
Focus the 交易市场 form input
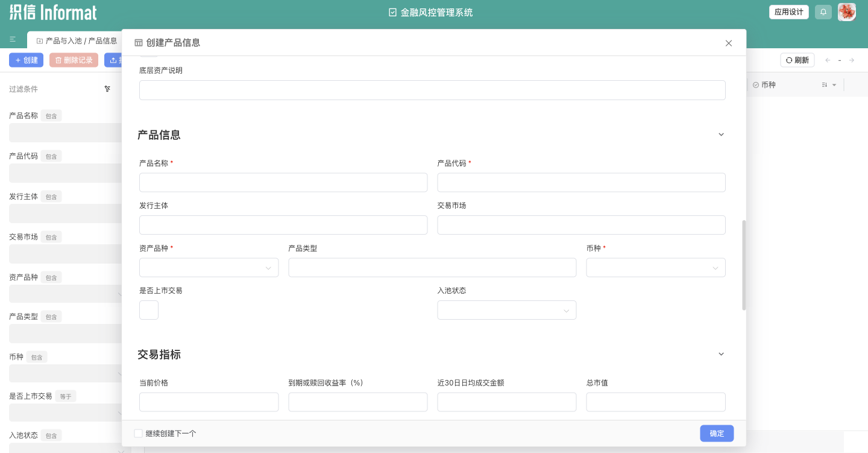[582, 225]
